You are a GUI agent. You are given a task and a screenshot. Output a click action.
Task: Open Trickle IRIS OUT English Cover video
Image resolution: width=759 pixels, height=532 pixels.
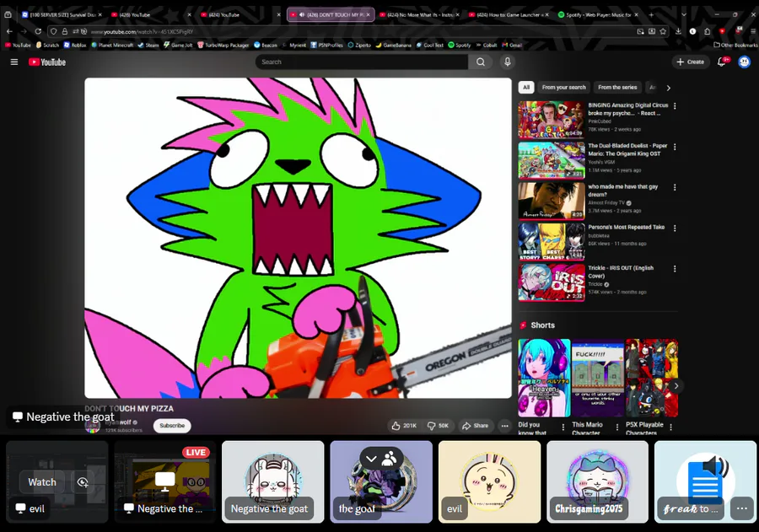tap(552, 282)
